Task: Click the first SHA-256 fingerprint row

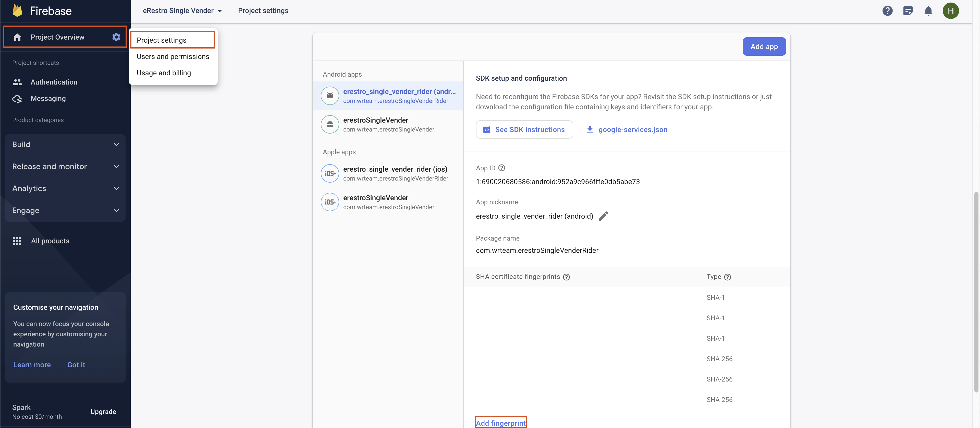Action: pyautogui.click(x=627, y=359)
